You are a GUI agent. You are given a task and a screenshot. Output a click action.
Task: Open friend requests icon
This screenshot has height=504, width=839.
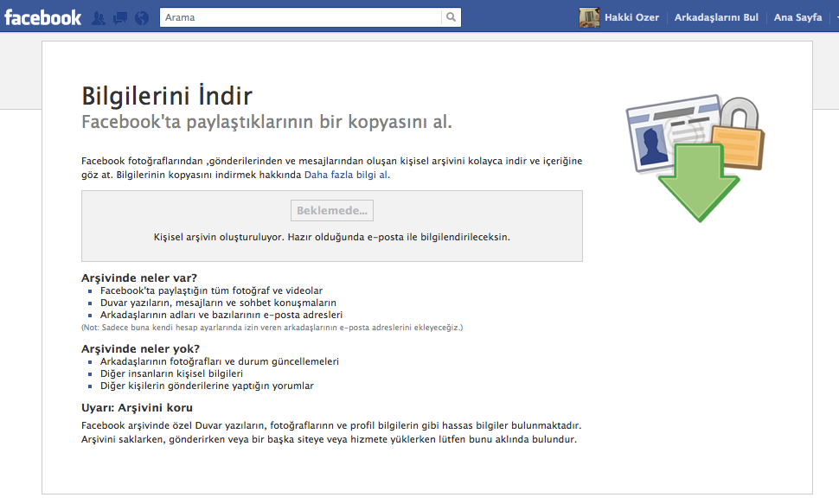[x=99, y=18]
